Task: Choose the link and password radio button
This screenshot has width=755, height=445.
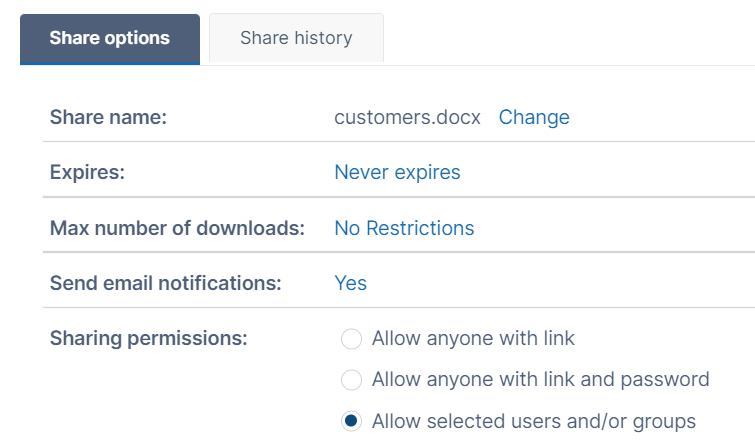Action: [x=351, y=380]
